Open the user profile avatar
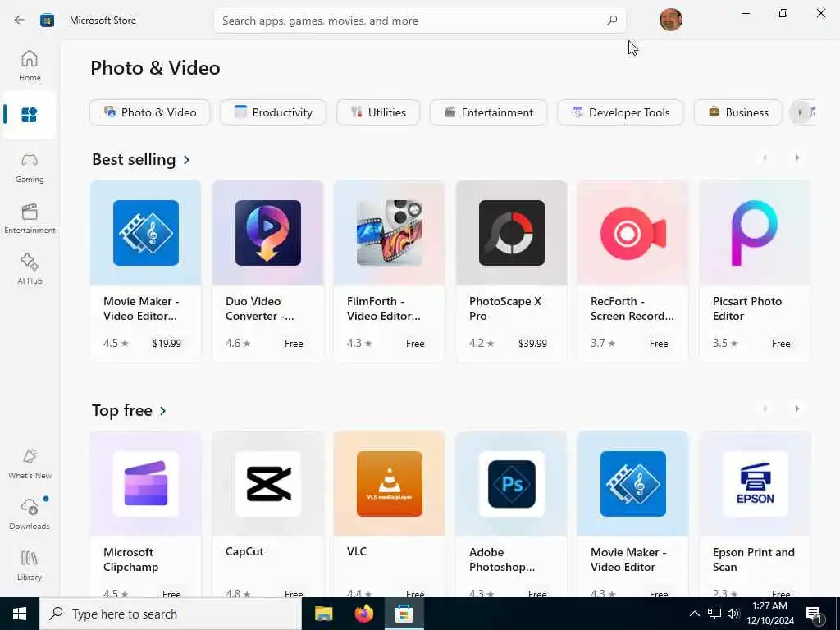The height and width of the screenshot is (630, 840). point(671,20)
